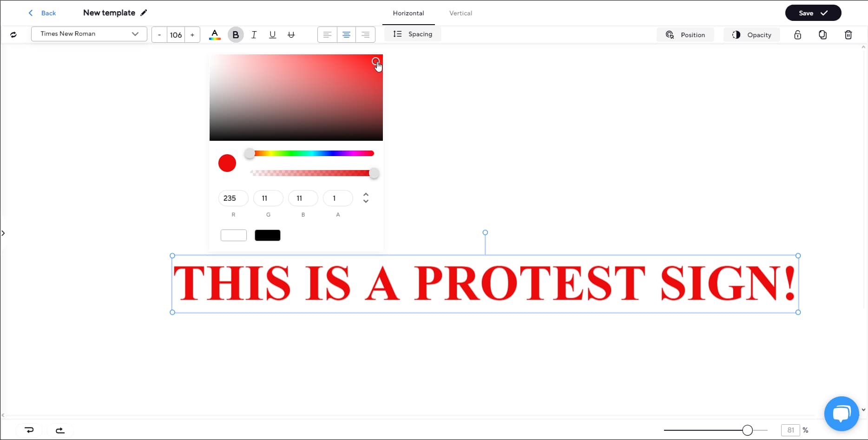
Task: Open the Spacing options
Action: coord(413,34)
